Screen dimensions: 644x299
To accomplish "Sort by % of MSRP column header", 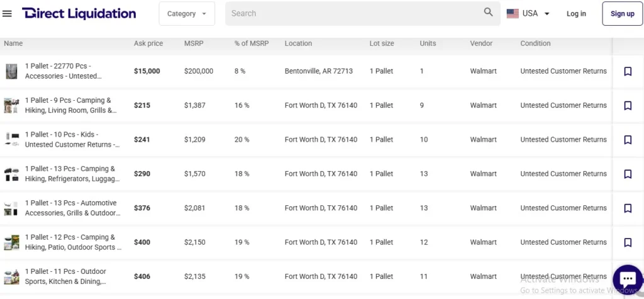I will (251, 43).
